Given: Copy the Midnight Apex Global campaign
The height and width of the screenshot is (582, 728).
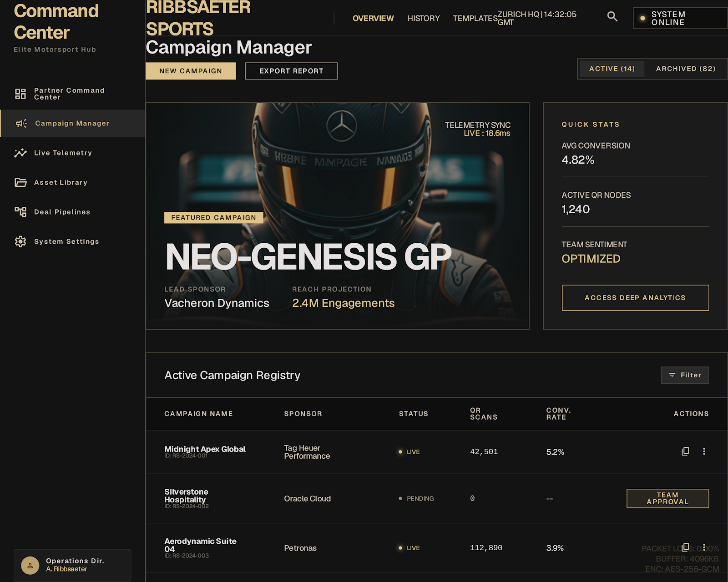Looking at the screenshot, I should point(685,452).
